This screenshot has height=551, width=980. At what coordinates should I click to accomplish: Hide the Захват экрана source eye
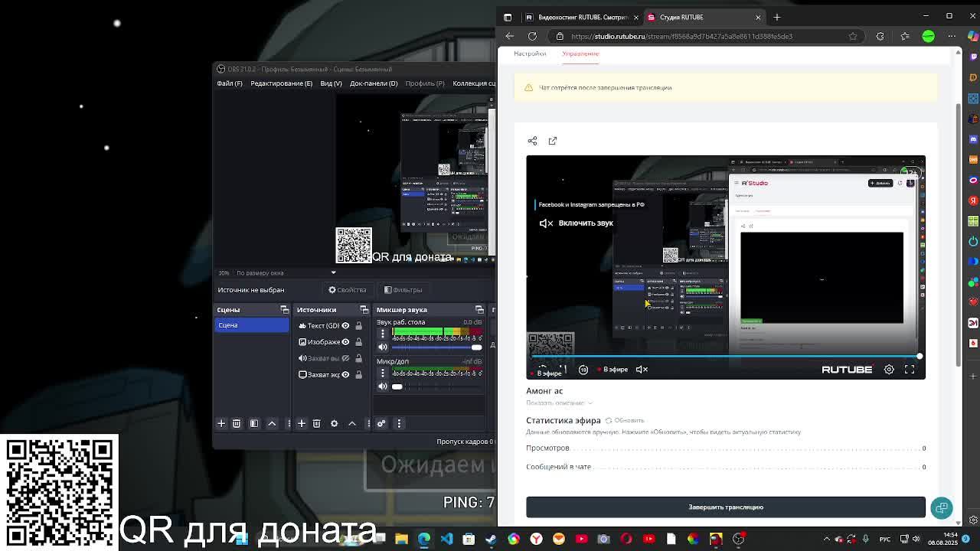[x=345, y=374]
